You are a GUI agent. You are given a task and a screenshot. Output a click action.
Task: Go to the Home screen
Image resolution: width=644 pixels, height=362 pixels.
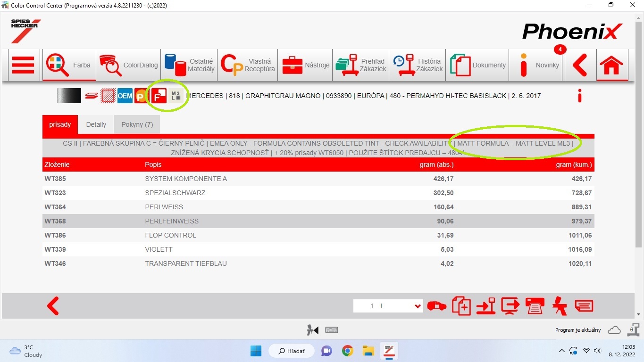coord(611,65)
